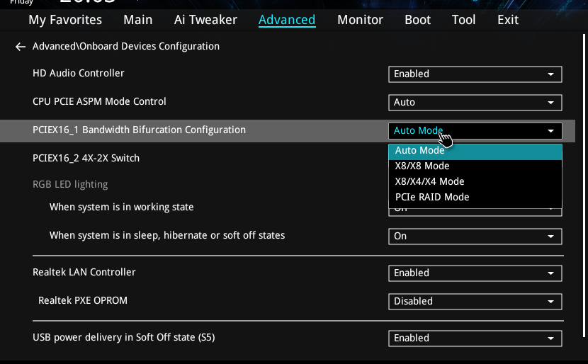The height and width of the screenshot is (364, 588).
Task: Select the Exit menu item
Action: 508,20
